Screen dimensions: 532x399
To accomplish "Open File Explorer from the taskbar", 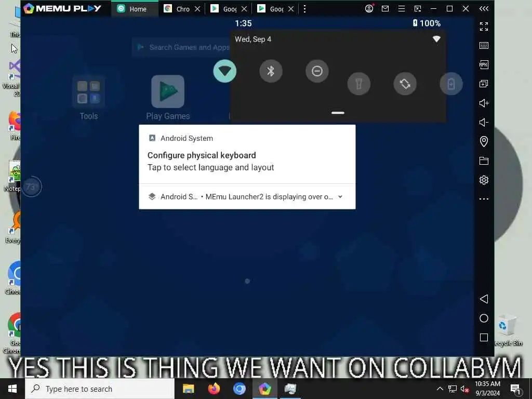I will point(188,389).
